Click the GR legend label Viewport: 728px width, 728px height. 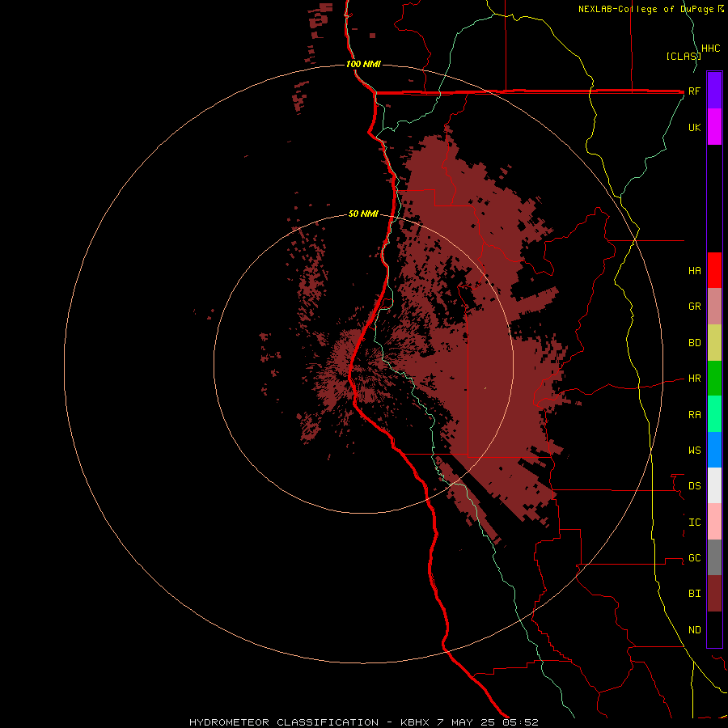tap(695, 307)
